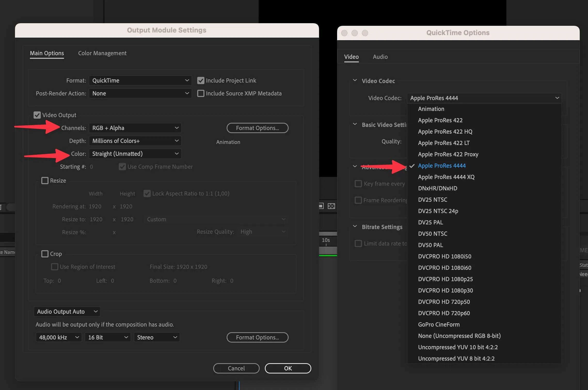Switch to the Audio tab in QuickTime Options
The height and width of the screenshot is (390, 588).
tap(380, 57)
